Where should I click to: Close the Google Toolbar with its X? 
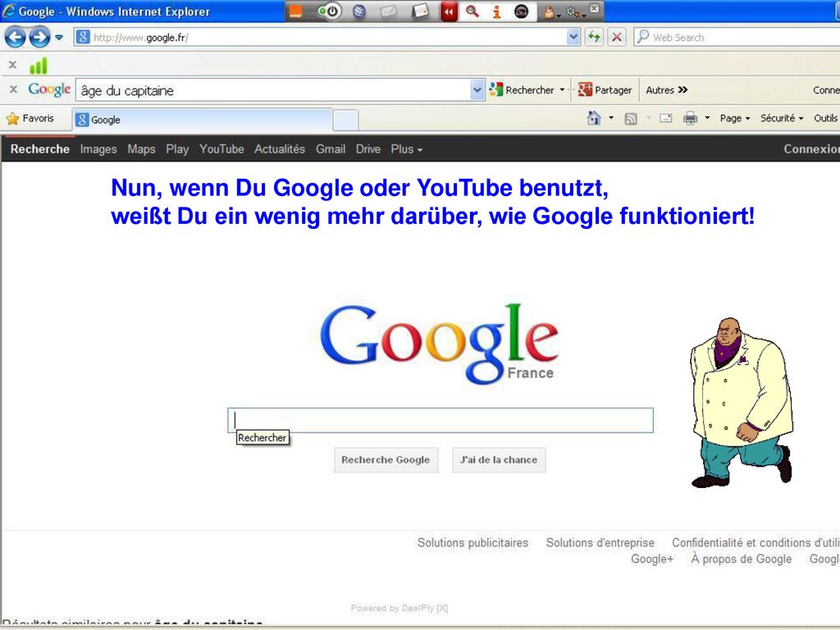(x=14, y=89)
